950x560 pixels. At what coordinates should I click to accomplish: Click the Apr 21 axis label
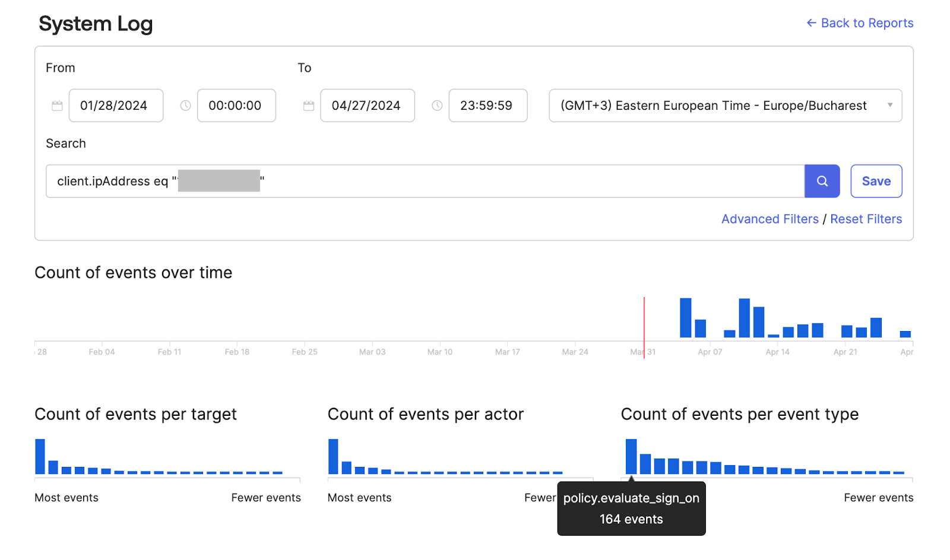coord(845,352)
